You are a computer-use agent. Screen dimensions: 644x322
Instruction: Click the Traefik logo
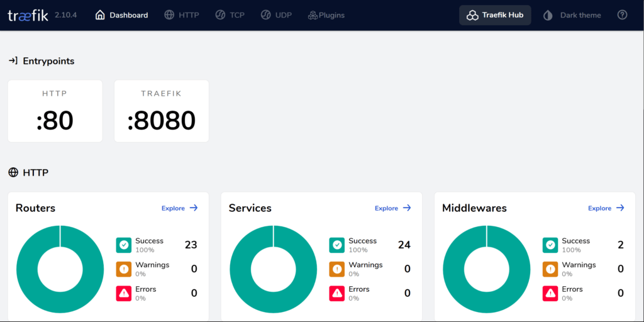pyautogui.click(x=28, y=15)
